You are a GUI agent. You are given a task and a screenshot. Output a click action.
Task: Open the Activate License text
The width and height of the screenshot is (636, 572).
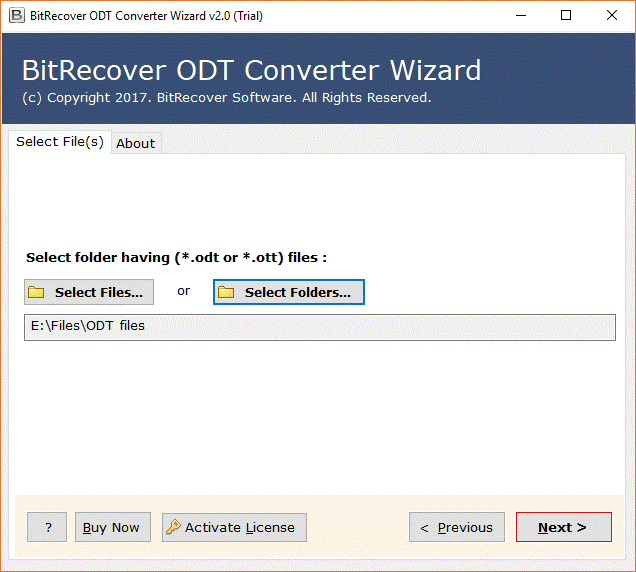tap(240, 528)
